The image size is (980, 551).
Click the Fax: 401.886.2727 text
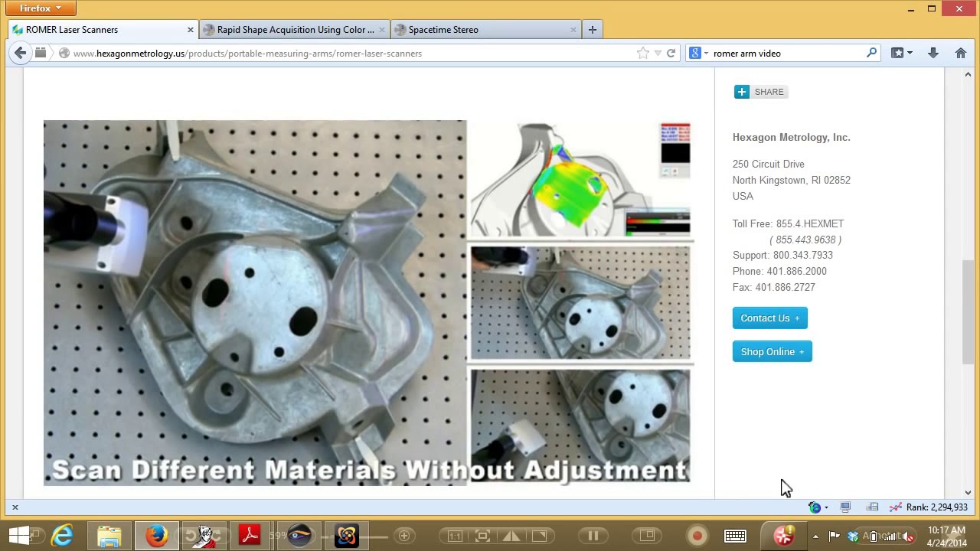click(x=773, y=287)
